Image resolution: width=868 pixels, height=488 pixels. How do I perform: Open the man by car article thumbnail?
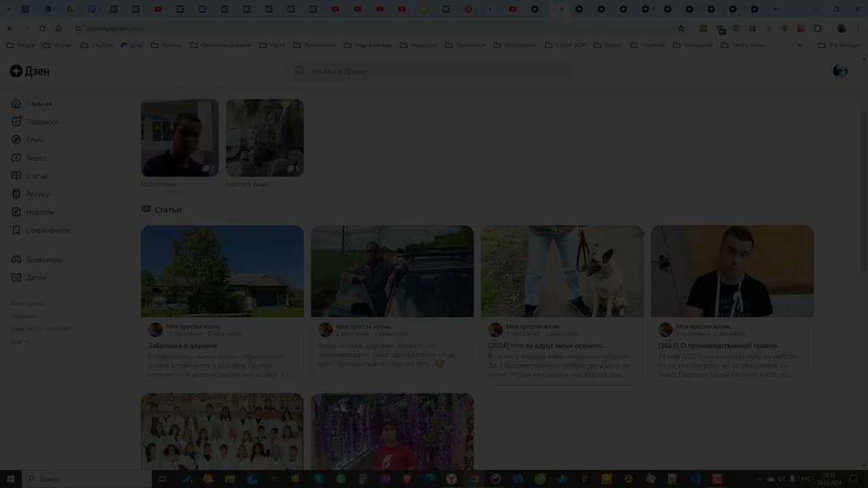coord(392,271)
